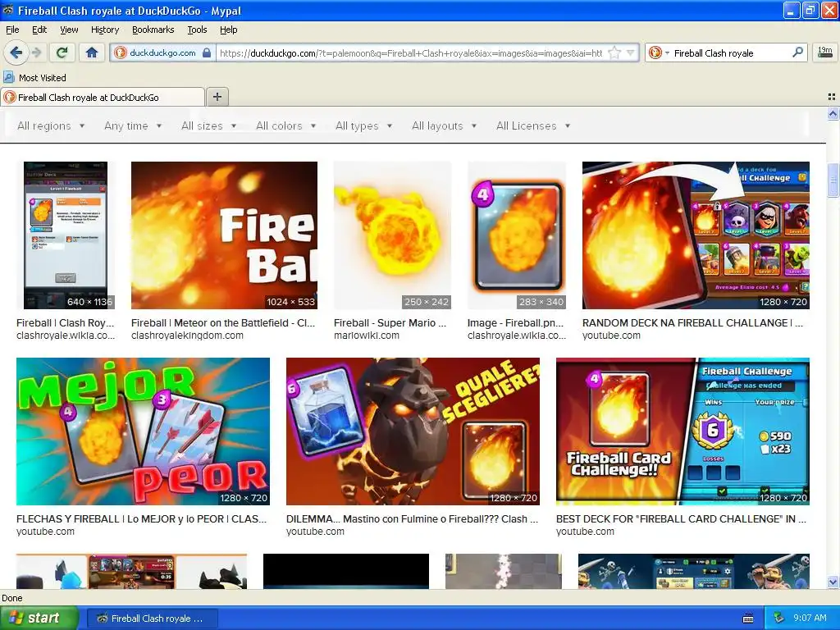Open the Mejor Peor thumbnail
Screen dimensions: 840x630
point(143,431)
